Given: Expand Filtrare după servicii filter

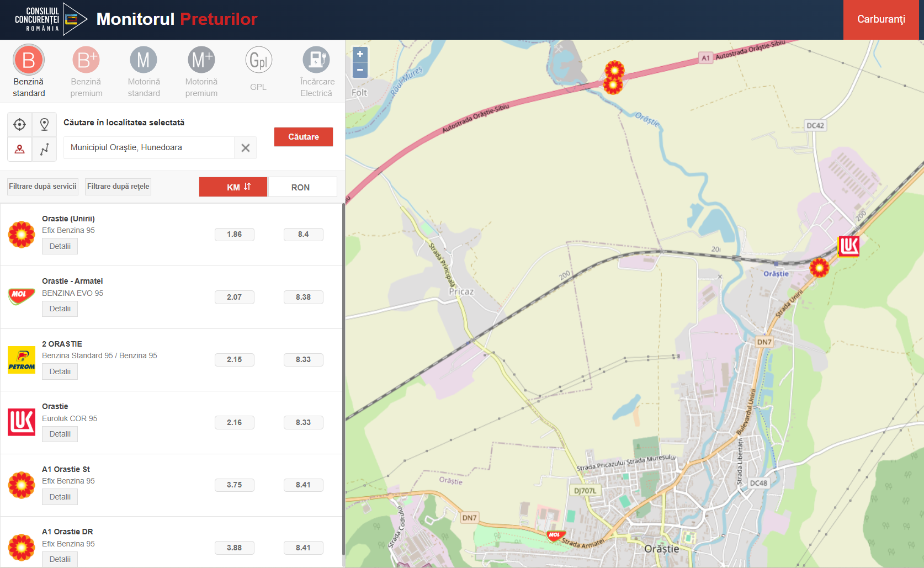Looking at the screenshot, I should pos(43,187).
